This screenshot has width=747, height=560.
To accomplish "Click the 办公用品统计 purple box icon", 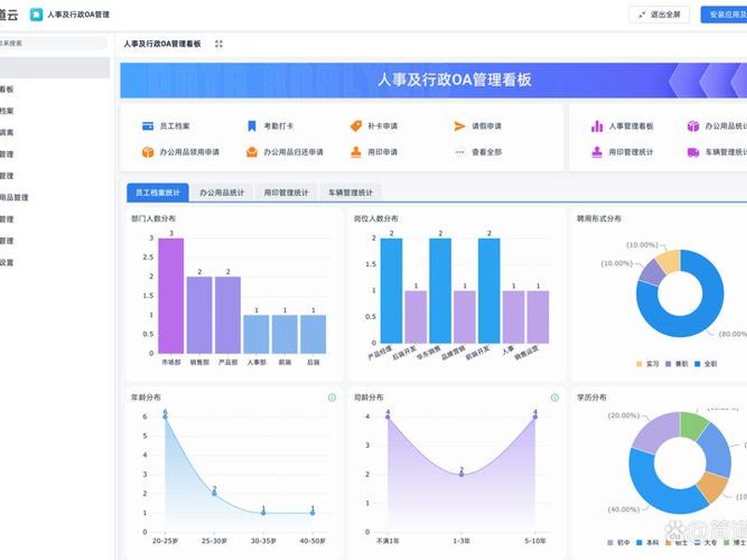I will point(693,126).
